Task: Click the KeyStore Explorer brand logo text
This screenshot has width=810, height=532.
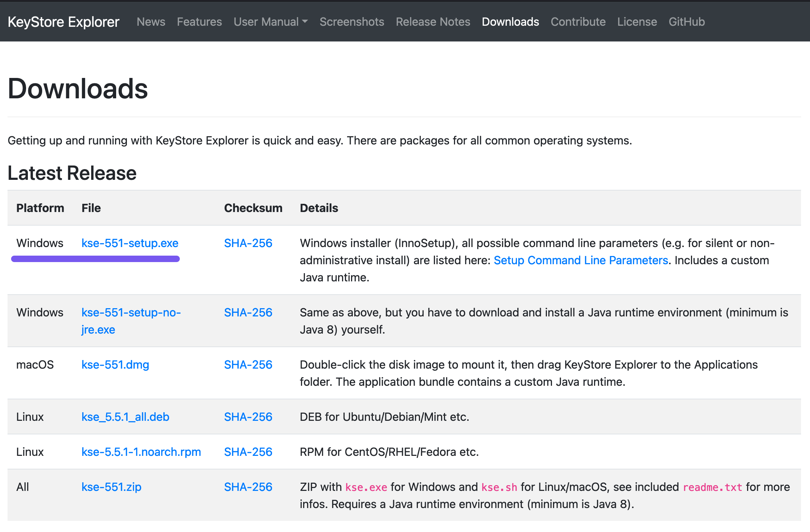Action: [x=63, y=22]
